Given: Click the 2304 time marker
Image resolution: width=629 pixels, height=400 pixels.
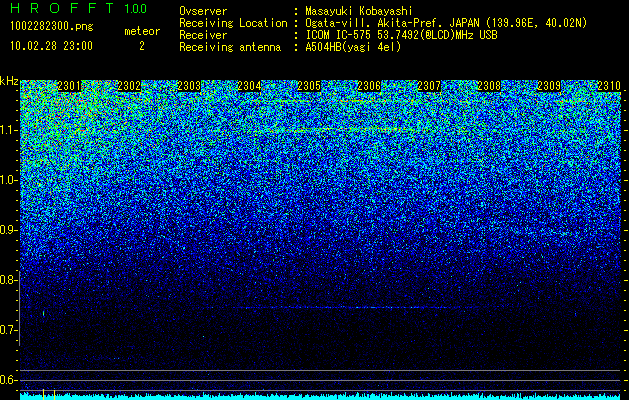Looking at the screenshot, I should [x=249, y=86].
